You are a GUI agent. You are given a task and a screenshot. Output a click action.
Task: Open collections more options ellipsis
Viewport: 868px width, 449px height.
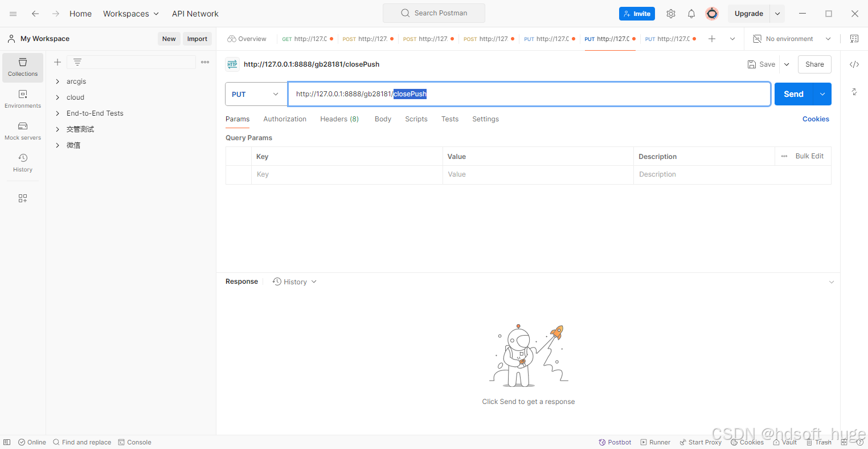click(x=205, y=62)
